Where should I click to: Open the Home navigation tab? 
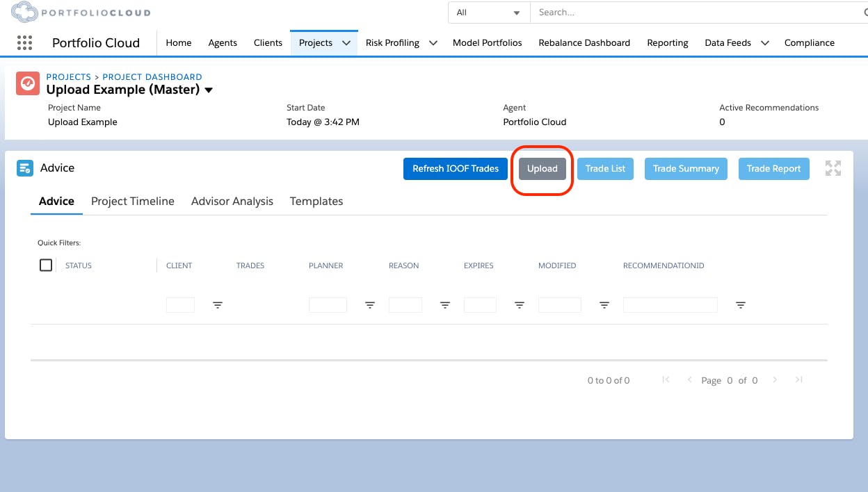(x=179, y=42)
